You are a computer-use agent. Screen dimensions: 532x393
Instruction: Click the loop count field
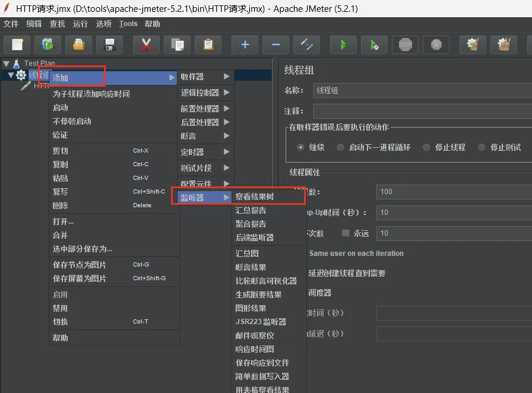coord(454,233)
